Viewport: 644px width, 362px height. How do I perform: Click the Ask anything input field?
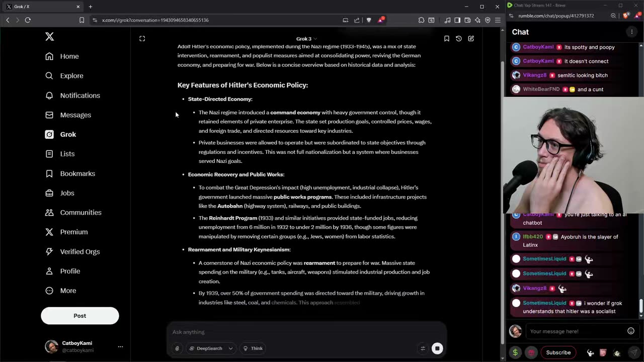tap(306, 332)
